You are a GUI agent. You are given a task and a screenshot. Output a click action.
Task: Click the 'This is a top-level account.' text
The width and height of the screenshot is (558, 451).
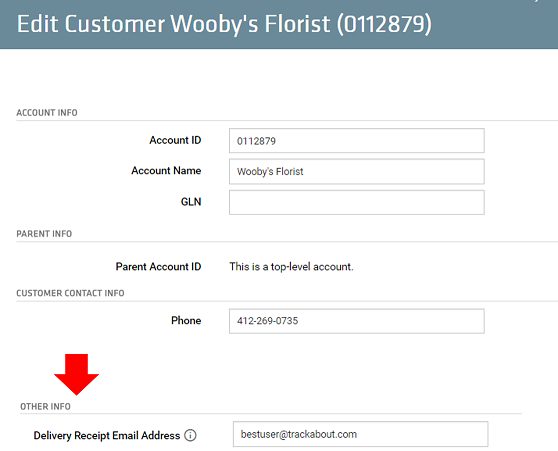coord(291,267)
